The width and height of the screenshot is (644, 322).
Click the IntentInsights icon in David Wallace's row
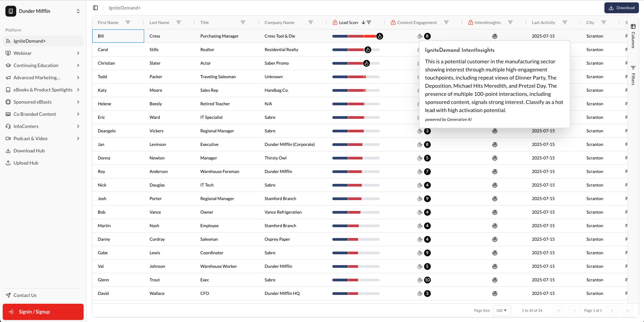(495, 294)
